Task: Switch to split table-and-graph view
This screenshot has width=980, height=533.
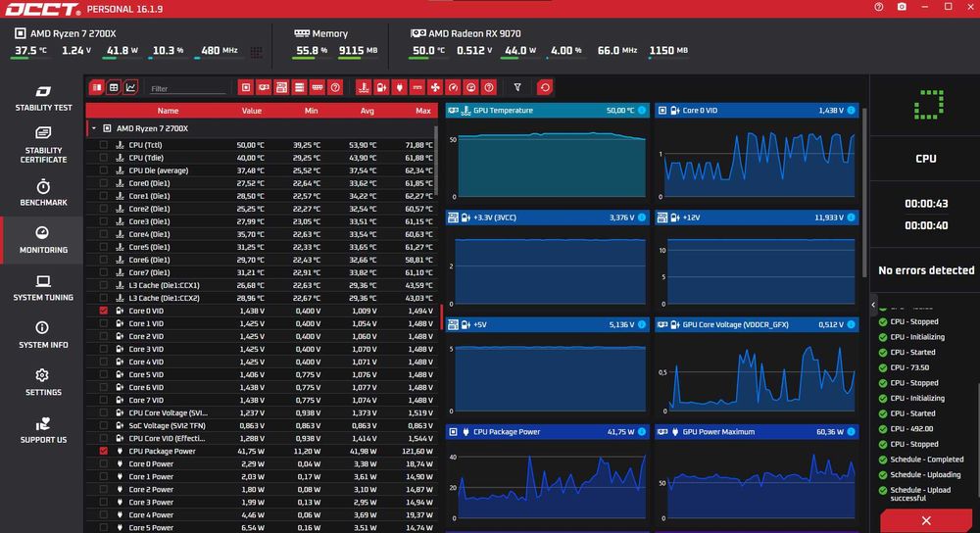Action: 96,87
